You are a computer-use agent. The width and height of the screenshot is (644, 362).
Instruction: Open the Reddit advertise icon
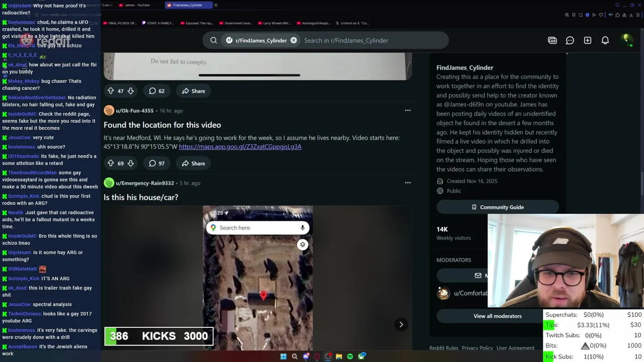552,40
